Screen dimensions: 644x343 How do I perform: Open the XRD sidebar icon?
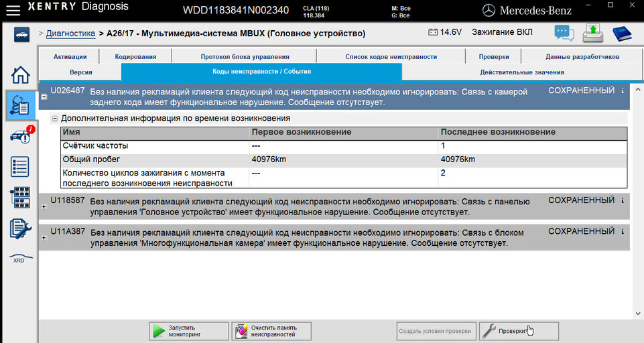pos(19,258)
